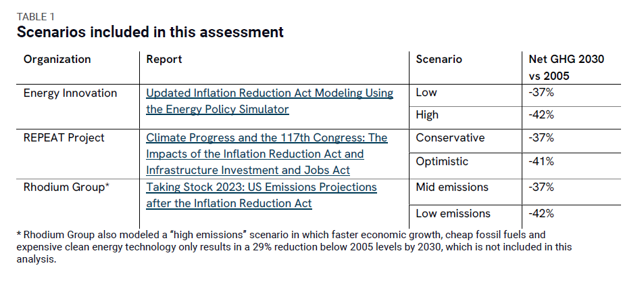Screen dimensions: 644x293
Task: Click the REPEAT Project organization cell
Action: [64, 138]
